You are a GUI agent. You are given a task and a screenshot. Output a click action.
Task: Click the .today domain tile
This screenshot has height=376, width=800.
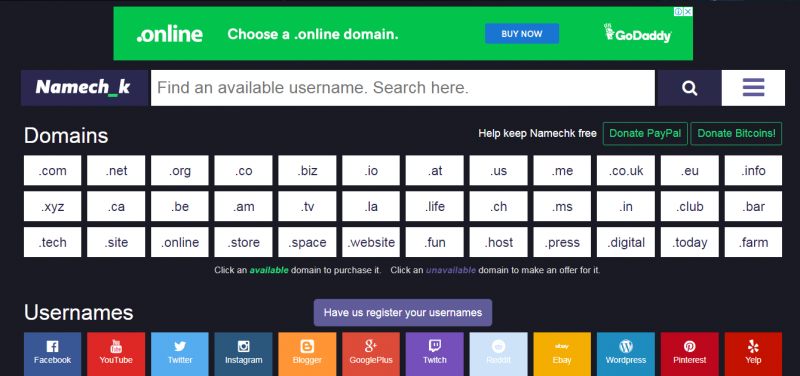click(690, 242)
